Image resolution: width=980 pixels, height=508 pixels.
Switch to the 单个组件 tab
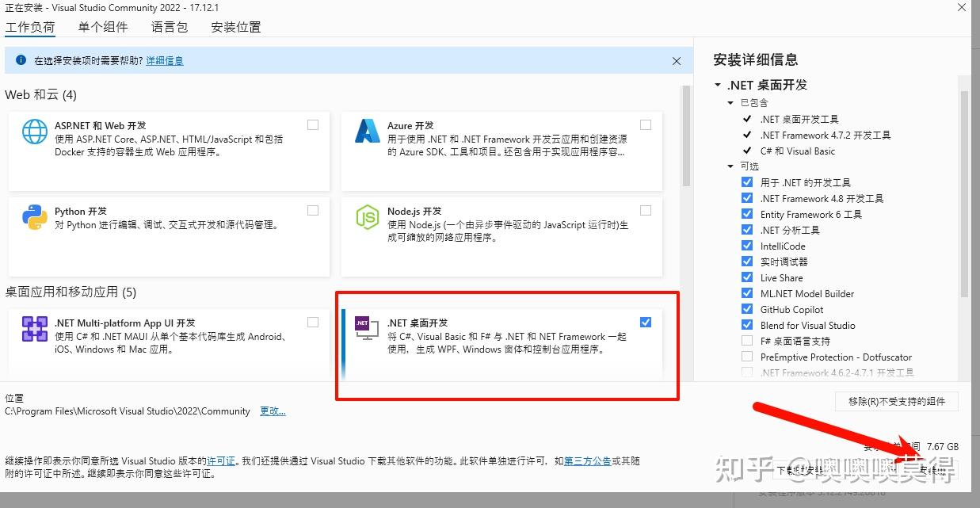103,27
